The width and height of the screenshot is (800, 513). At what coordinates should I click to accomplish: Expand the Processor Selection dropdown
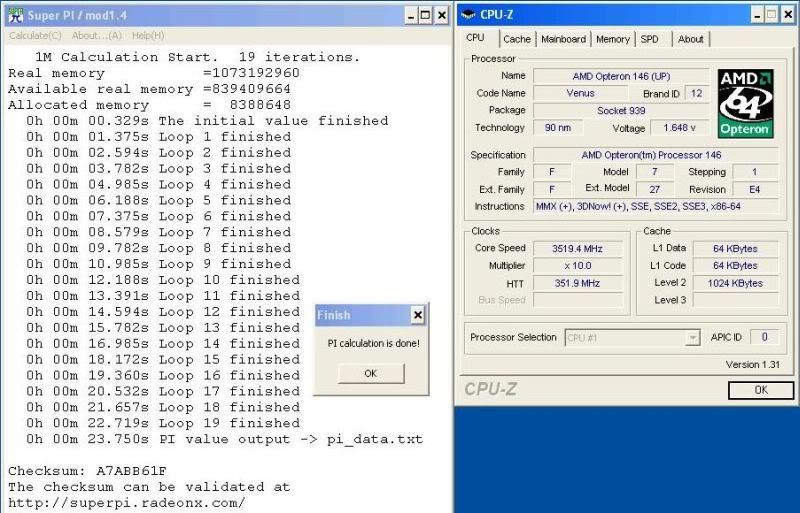pos(632,338)
